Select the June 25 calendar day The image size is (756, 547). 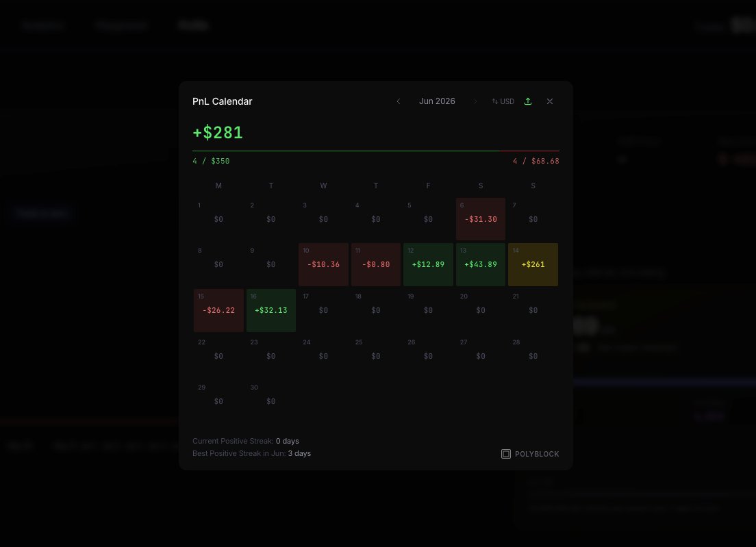376,356
